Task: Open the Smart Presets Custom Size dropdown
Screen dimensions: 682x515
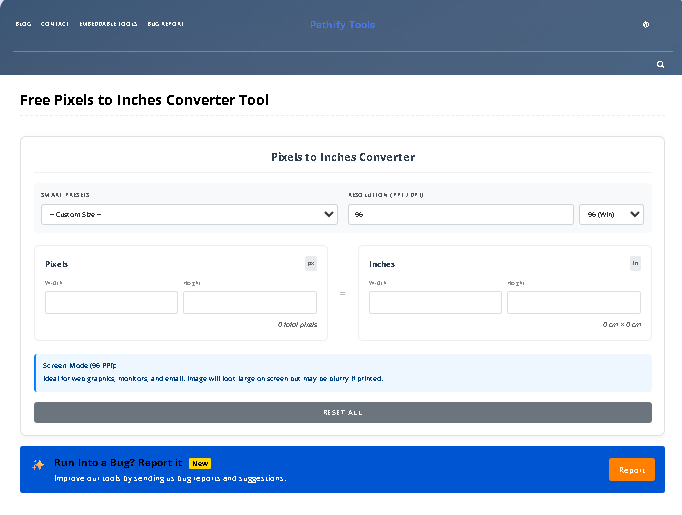Action: 189,214
